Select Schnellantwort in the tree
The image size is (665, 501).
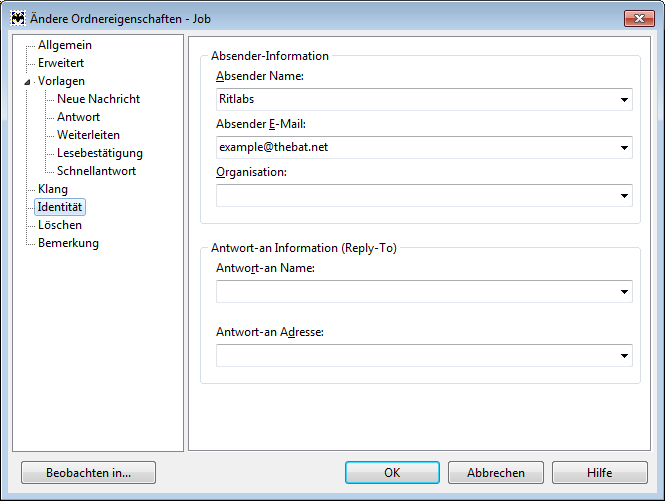[97, 171]
